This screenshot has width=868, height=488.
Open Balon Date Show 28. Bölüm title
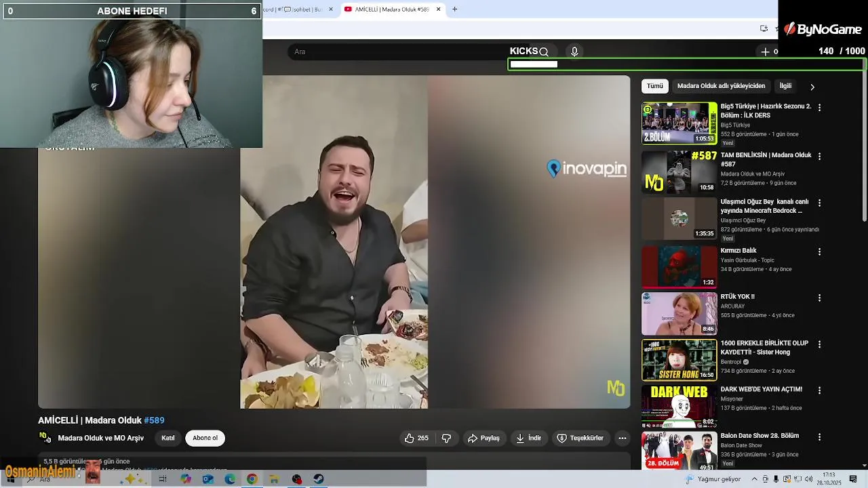click(759, 436)
